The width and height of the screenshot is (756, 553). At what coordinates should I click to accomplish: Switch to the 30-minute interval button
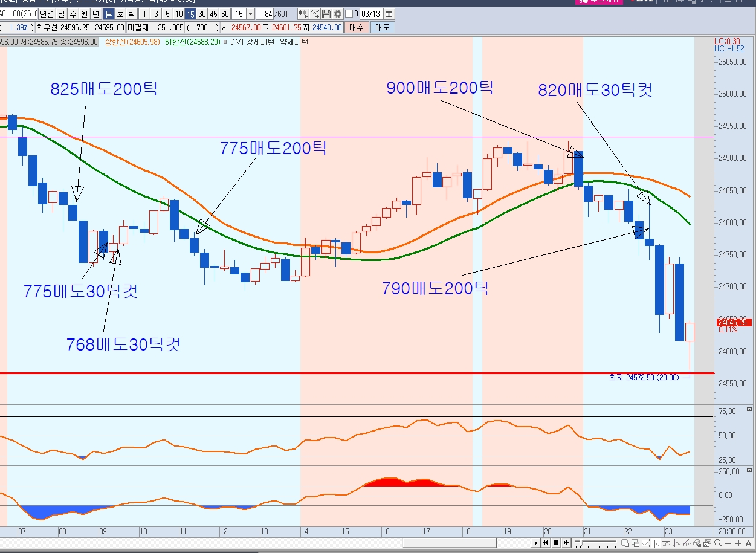202,14
